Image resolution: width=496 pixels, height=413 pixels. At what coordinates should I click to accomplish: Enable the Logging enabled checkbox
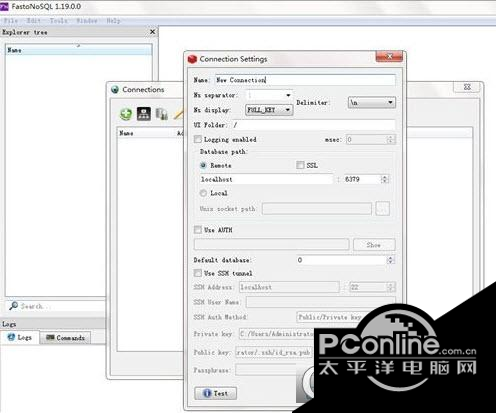(198, 139)
